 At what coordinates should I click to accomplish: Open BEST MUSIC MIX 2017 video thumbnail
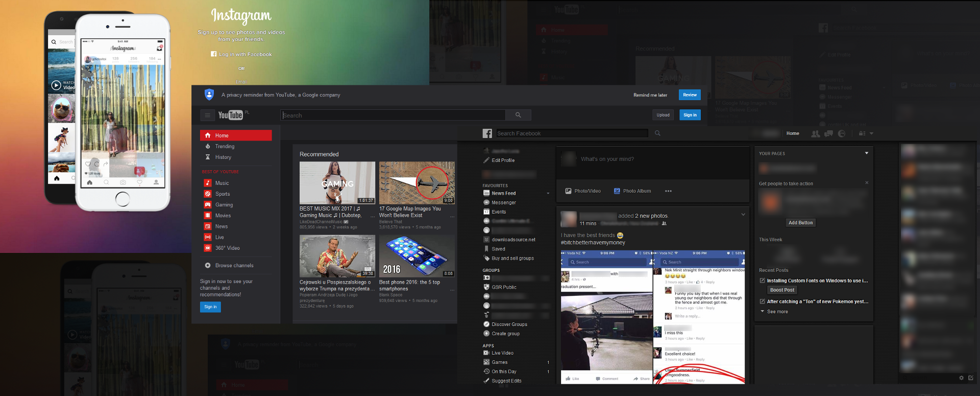337,182
